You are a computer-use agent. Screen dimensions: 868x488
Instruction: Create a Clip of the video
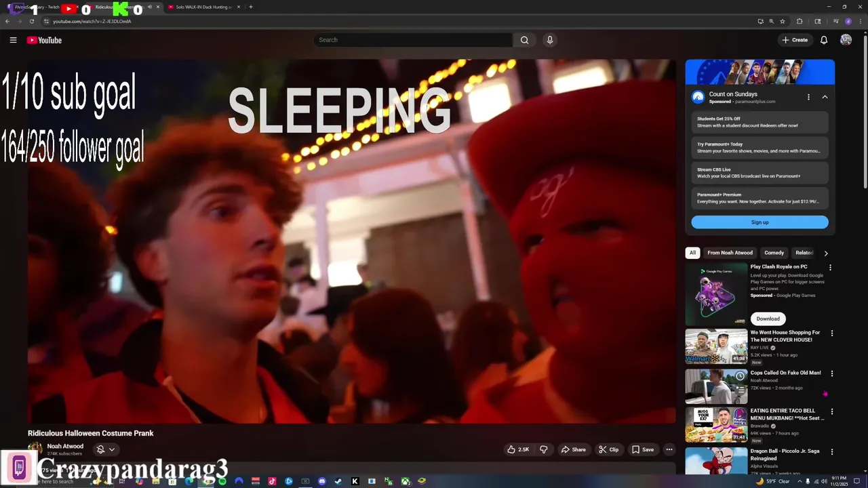click(608, 449)
